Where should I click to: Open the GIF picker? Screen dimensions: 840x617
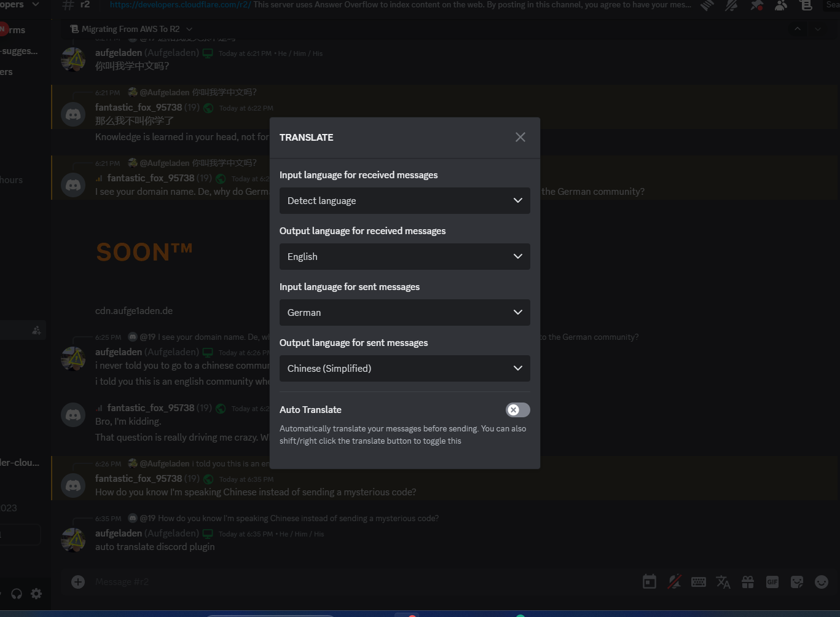[772, 582]
